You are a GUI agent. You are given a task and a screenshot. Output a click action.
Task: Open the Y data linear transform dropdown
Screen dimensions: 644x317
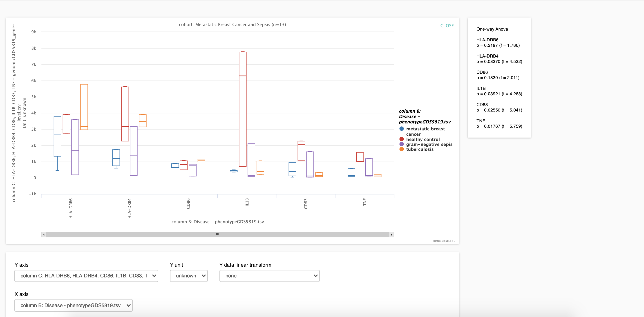pyautogui.click(x=269, y=276)
